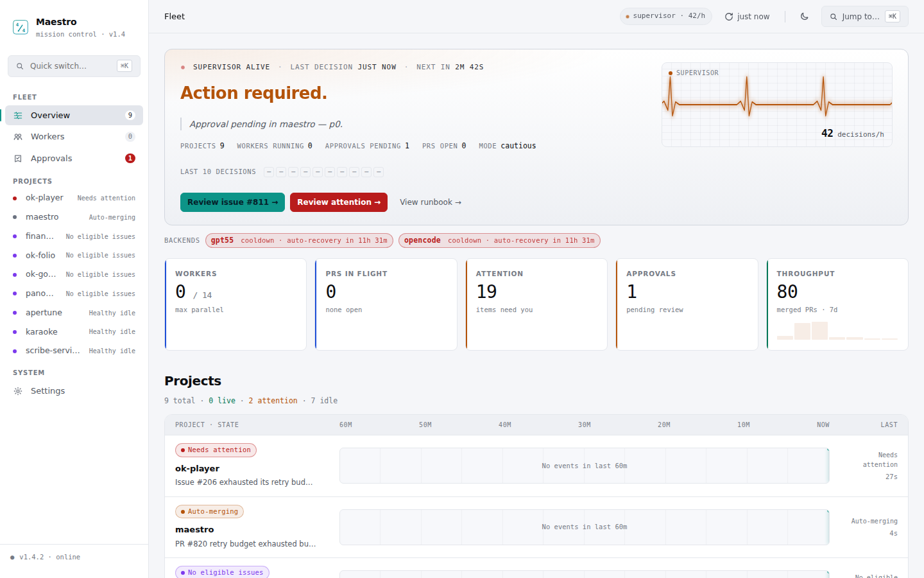Click the 'just now' refresh button

click(x=747, y=17)
